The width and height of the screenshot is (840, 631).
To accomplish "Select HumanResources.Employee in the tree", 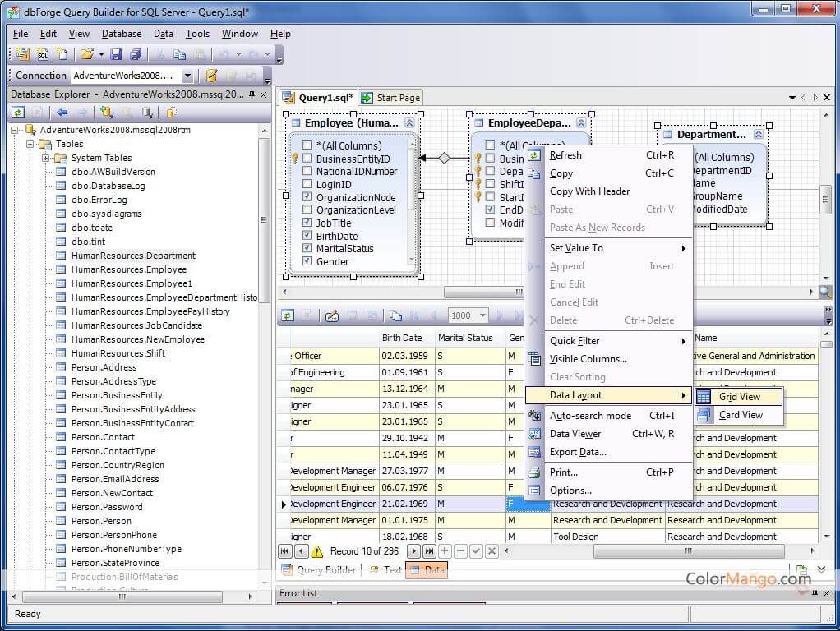I will [128, 269].
